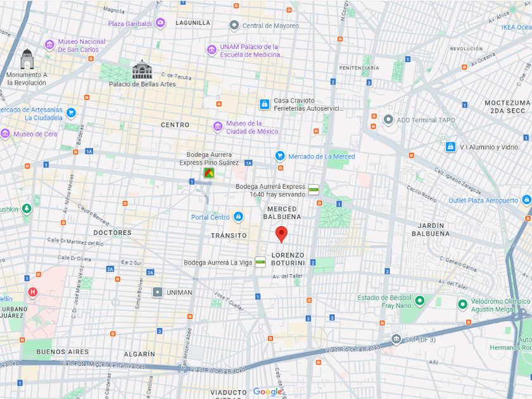Click Museo Nacional De San Carlos icon

[49, 44]
